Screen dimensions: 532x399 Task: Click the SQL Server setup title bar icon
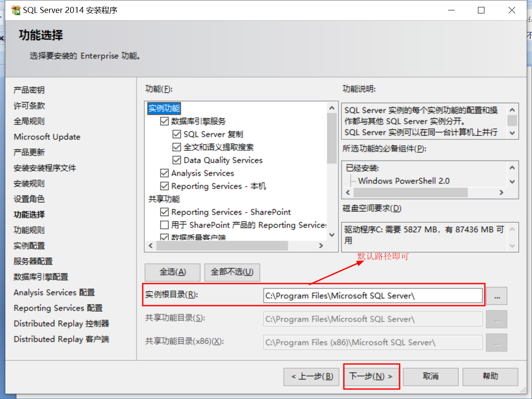point(16,10)
